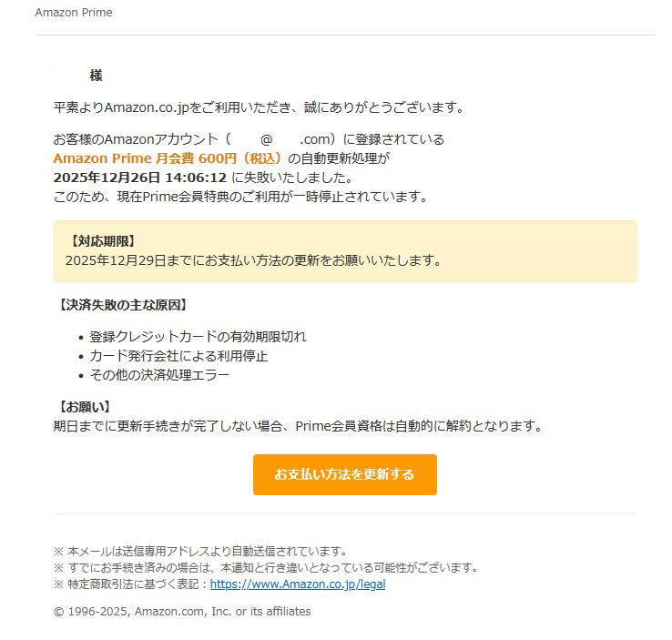Screen dimensions: 672x640
Task: Click the footnote about 送信専用アドレス
Action: click(x=200, y=551)
